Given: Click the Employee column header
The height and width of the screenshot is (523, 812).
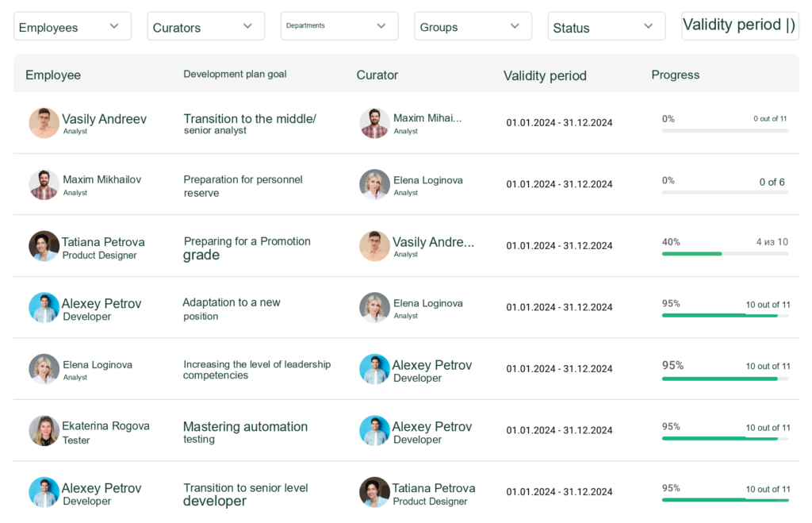Looking at the screenshot, I should tap(53, 75).
